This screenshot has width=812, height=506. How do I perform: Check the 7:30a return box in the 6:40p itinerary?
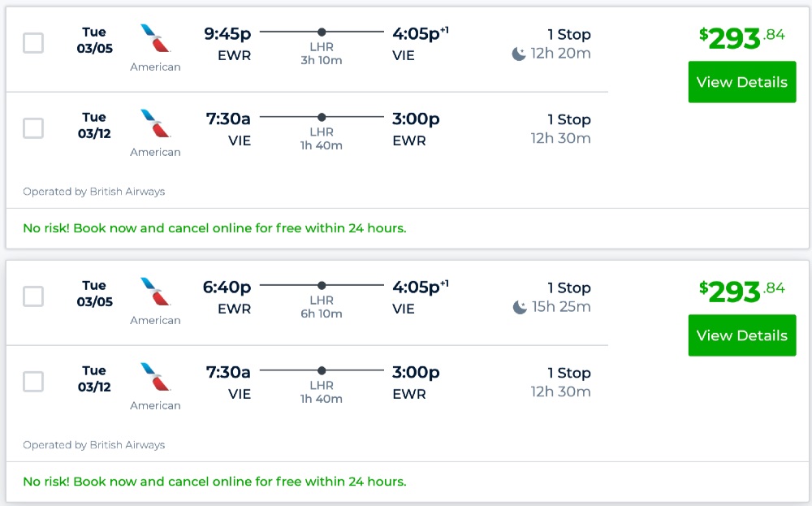pyautogui.click(x=33, y=382)
